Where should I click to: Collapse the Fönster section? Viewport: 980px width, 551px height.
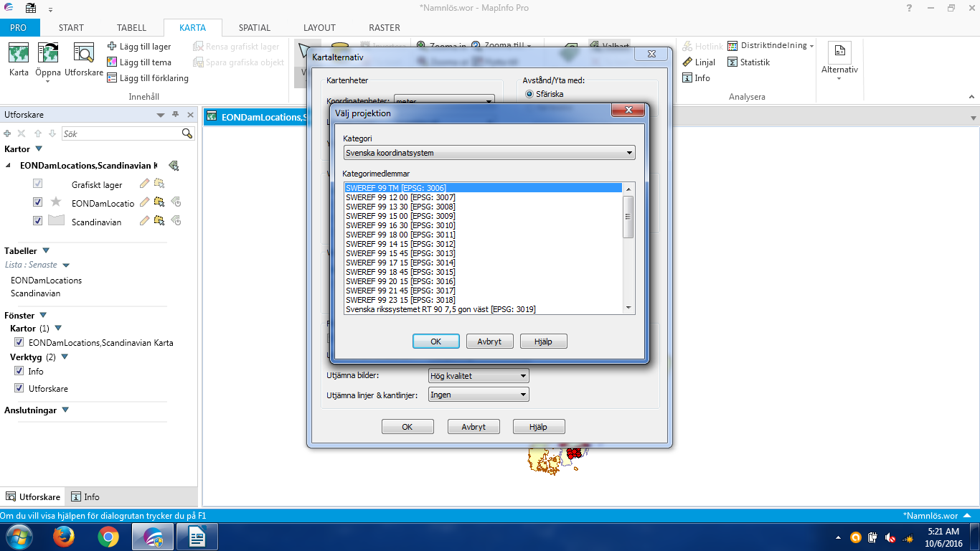click(x=43, y=316)
